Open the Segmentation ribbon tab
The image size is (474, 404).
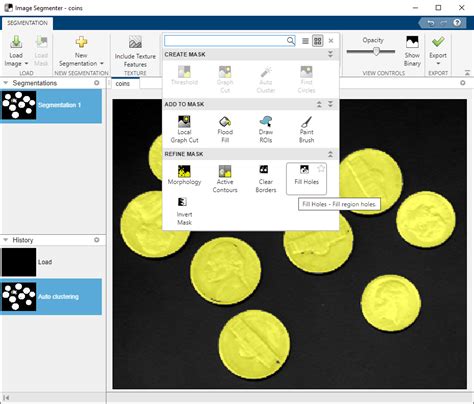pyautogui.click(x=27, y=23)
